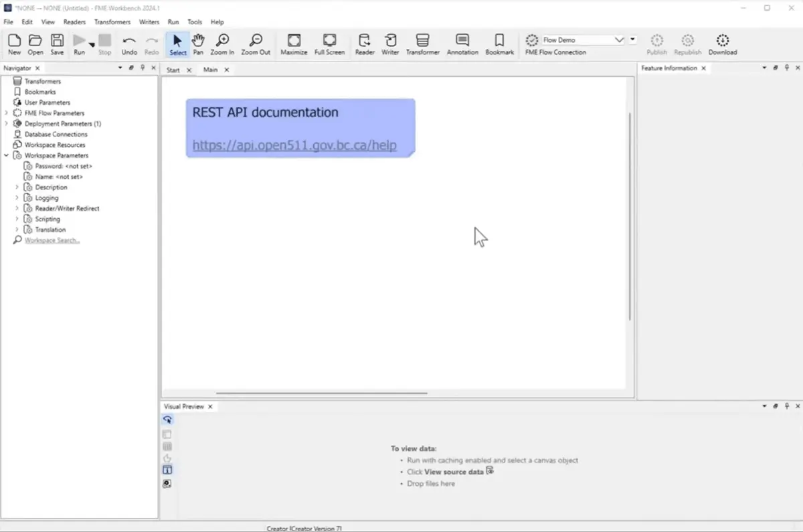The width and height of the screenshot is (803, 532).
Task: Click the canvas vertical scrollbar
Action: 630,216
